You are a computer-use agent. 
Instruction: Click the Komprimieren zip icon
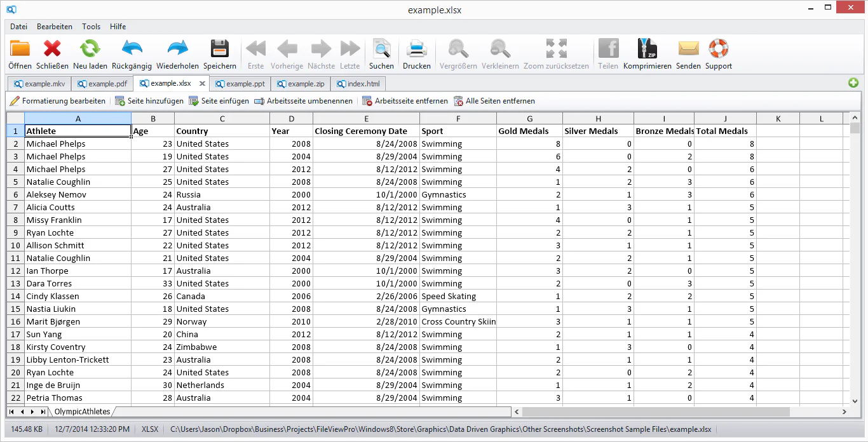tap(648, 49)
